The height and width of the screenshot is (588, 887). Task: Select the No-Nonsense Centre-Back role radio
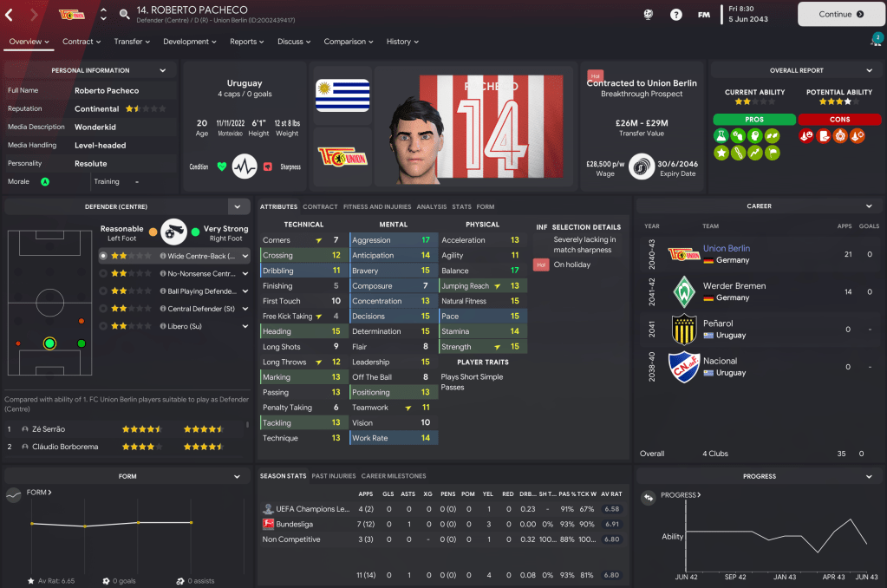coord(103,273)
